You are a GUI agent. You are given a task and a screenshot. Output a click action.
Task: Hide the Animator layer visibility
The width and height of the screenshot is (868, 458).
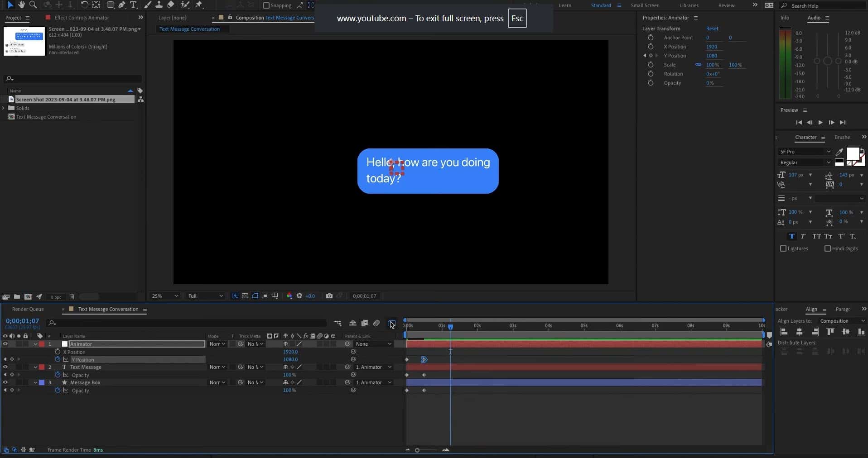click(5, 344)
